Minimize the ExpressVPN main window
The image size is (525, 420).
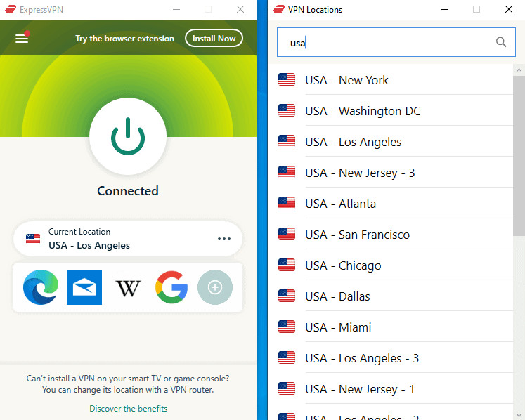click(176, 9)
